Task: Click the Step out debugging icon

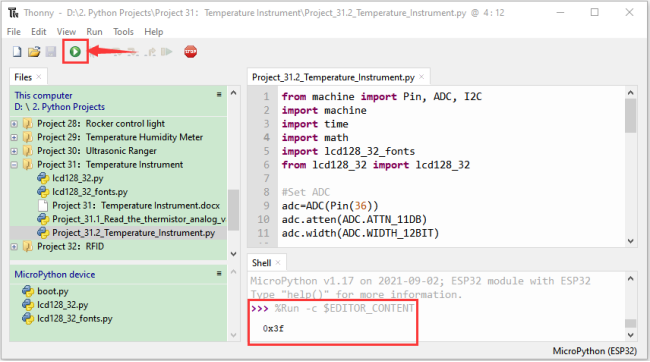Action: 151,52
